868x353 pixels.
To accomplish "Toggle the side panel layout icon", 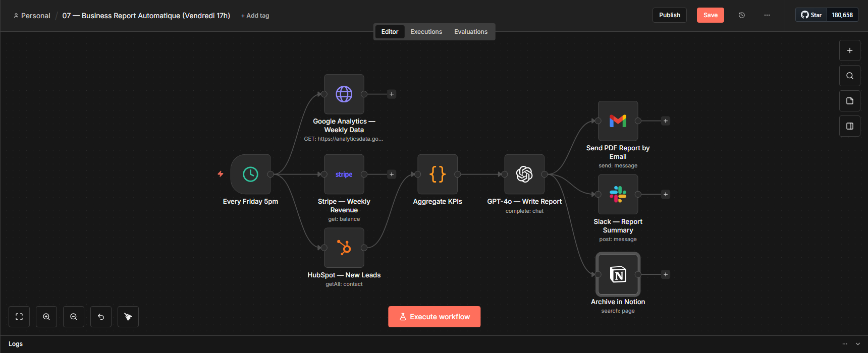I will [850, 126].
